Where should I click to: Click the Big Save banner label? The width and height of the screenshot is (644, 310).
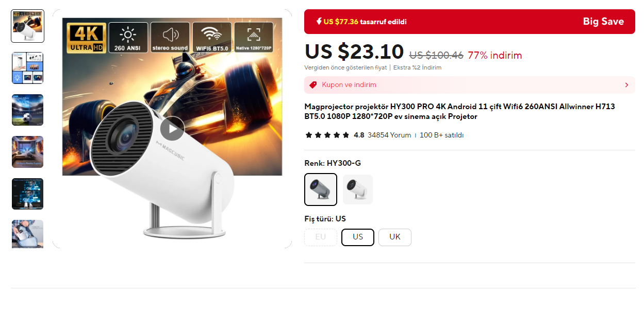pos(603,22)
